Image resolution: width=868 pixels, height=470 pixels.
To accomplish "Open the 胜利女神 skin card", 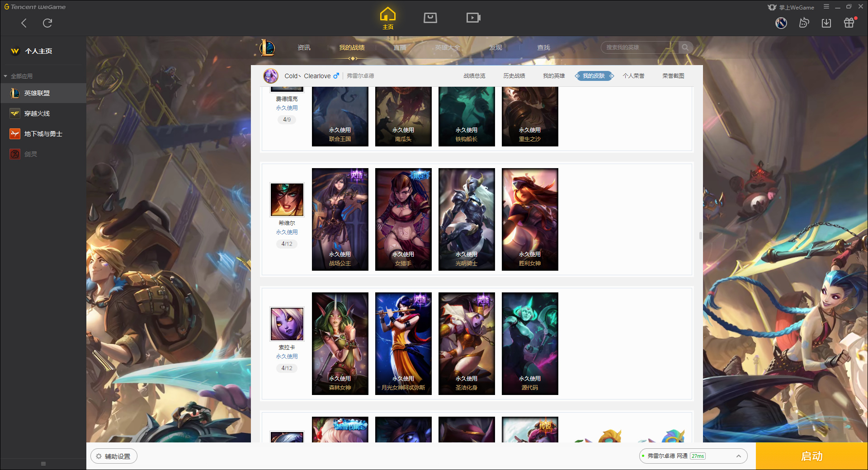I will (x=530, y=219).
